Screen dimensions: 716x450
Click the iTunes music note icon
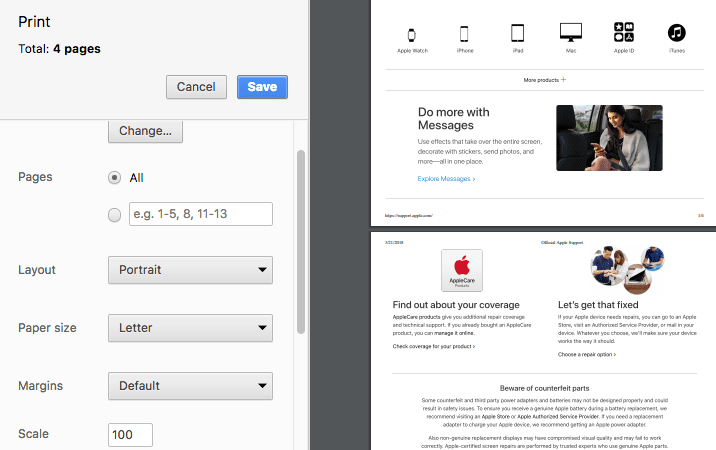677,32
